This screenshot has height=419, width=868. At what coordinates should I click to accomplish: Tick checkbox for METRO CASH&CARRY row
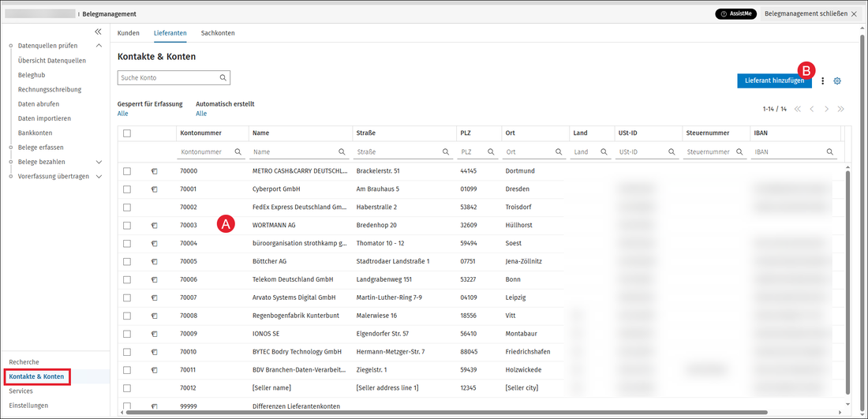point(127,171)
